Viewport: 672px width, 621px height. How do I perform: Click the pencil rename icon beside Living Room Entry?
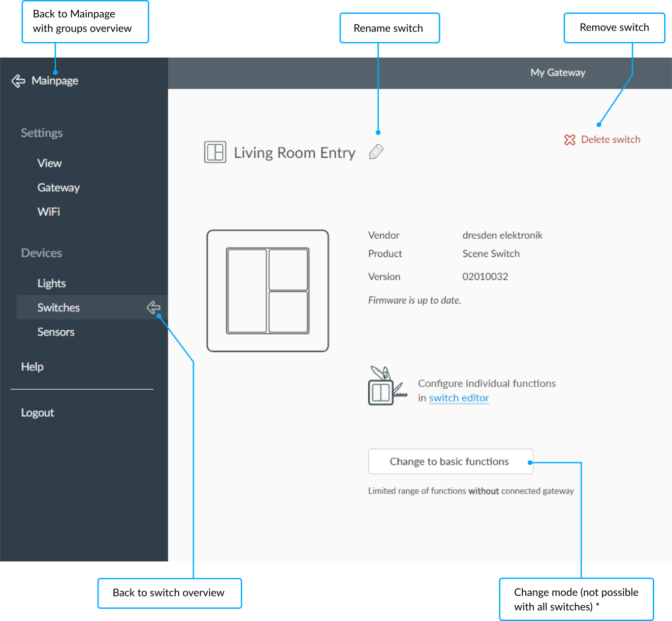point(376,152)
